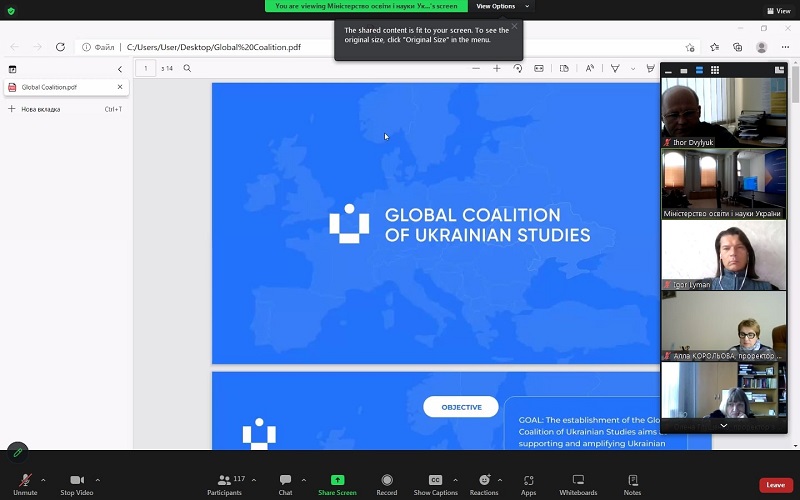Image resolution: width=800 pixels, height=500 pixels.
Task: Rotate the PDF page
Action: click(517, 68)
